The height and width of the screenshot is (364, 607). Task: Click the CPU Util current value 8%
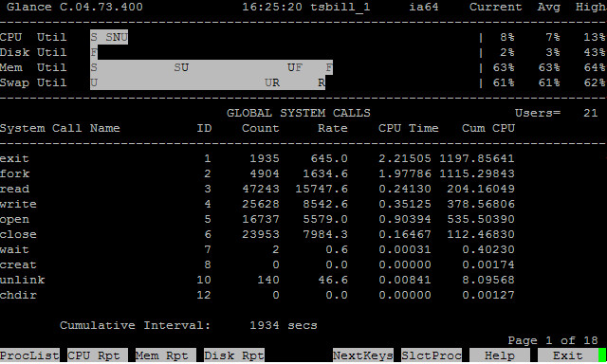[x=507, y=37]
